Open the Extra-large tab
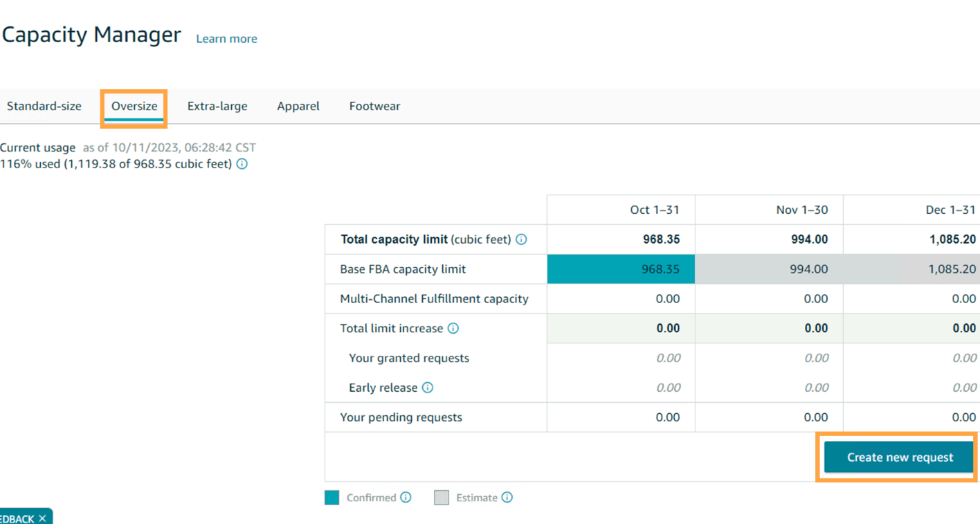 pyautogui.click(x=217, y=106)
